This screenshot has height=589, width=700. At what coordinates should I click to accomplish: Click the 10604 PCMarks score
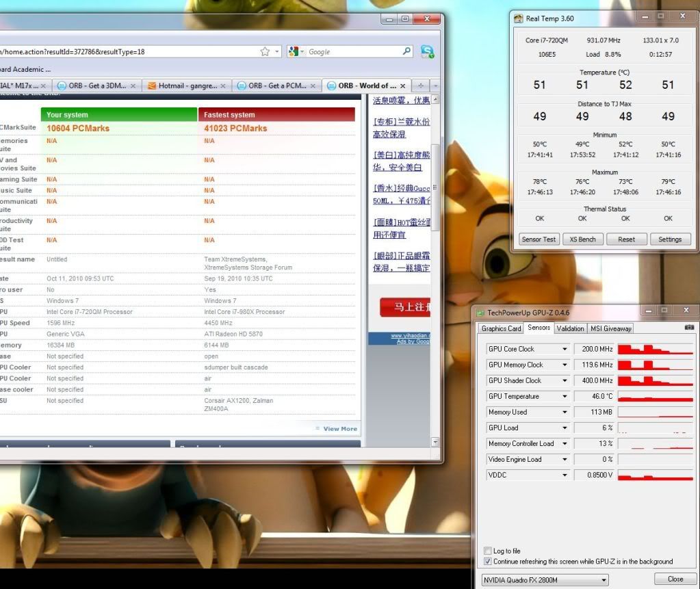78,129
